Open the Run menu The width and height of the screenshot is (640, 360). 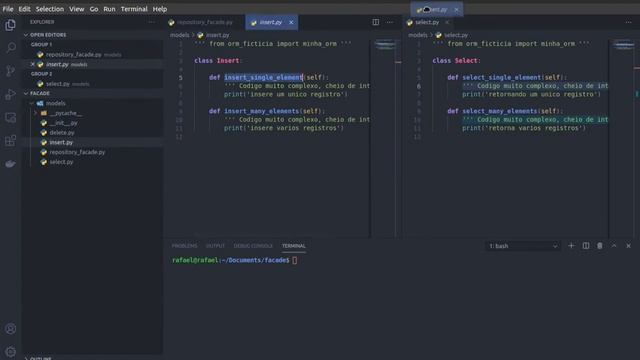pos(109,9)
